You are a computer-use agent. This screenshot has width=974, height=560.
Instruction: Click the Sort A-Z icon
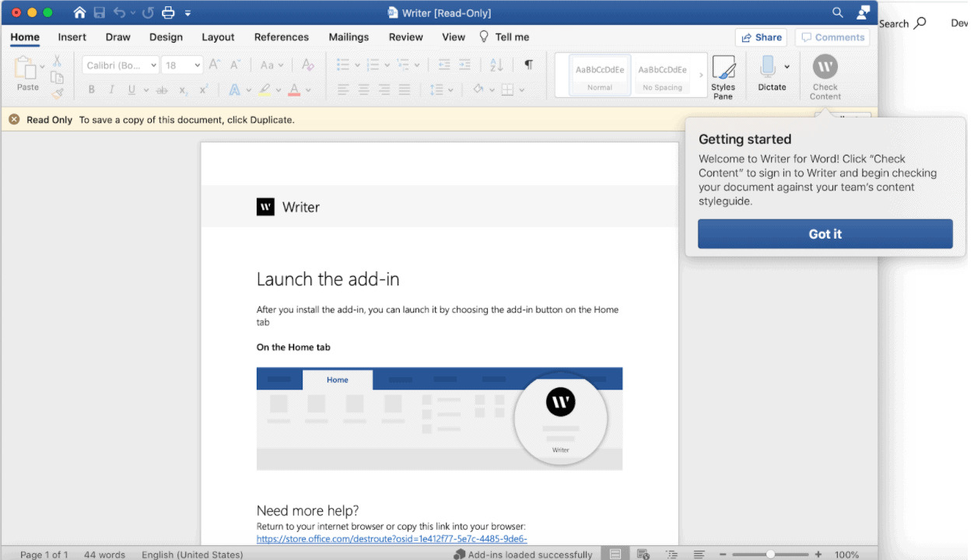[496, 65]
